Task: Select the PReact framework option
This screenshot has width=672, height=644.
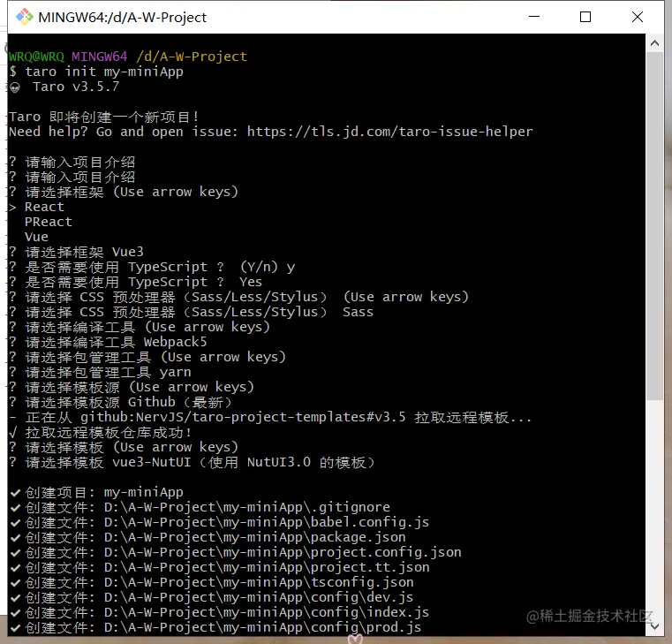Action: 49,222
